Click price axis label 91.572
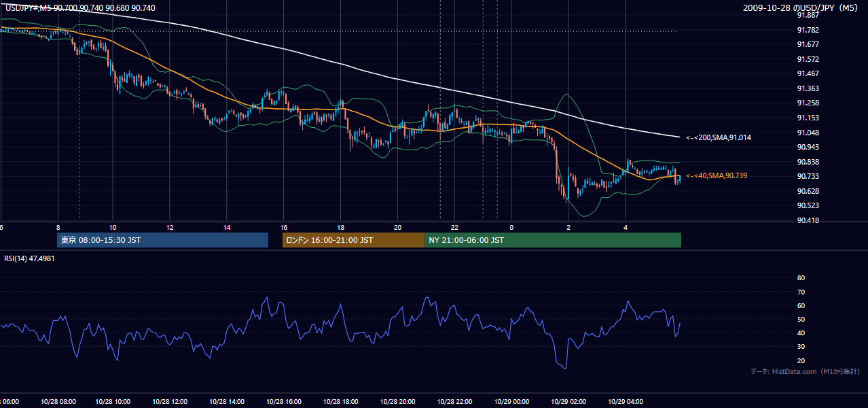The image size is (868, 408). coord(808,59)
